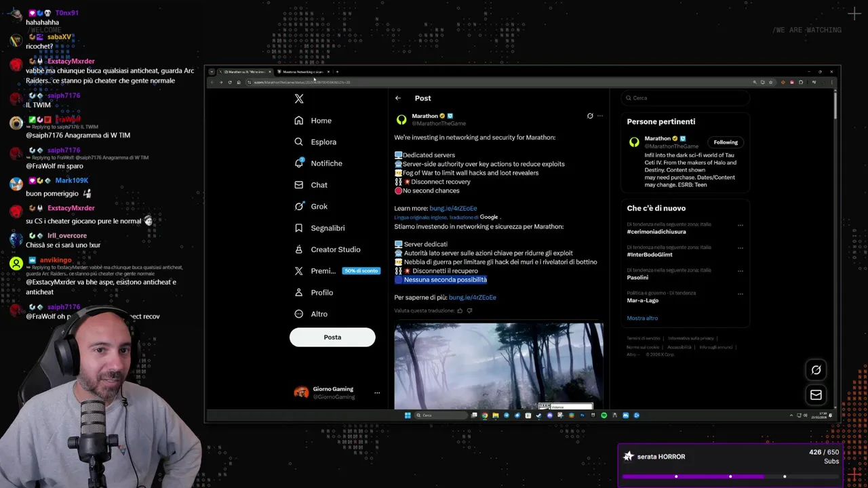The height and width of the screenshot is (488, 868).
Task: Click the serata HORROR subs progress bar
Action: [x=730, y=476]
